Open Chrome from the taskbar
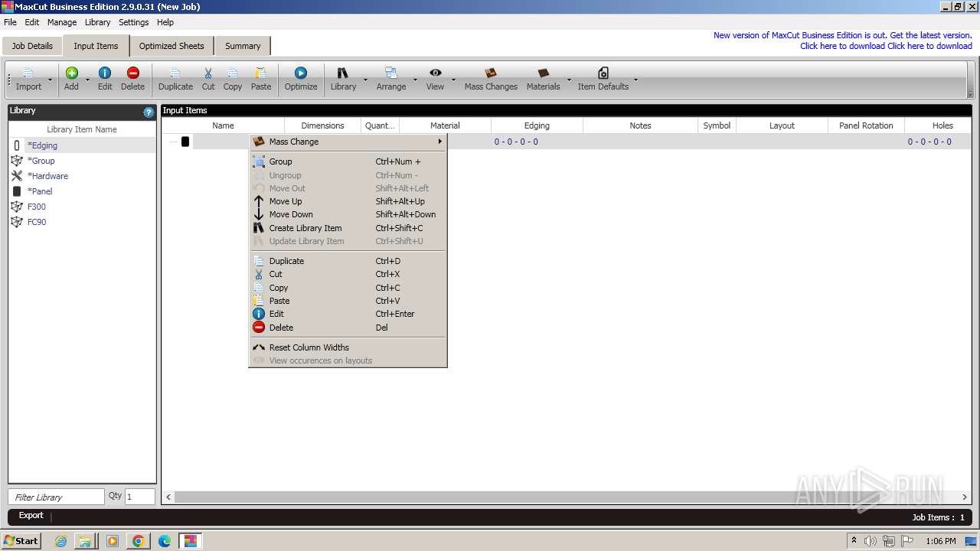 click(139, 541)
